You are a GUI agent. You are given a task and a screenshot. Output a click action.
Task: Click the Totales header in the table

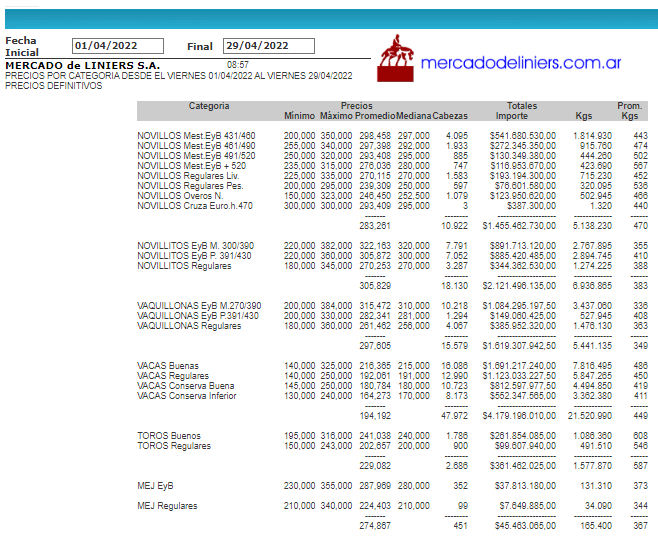[521, 106]
